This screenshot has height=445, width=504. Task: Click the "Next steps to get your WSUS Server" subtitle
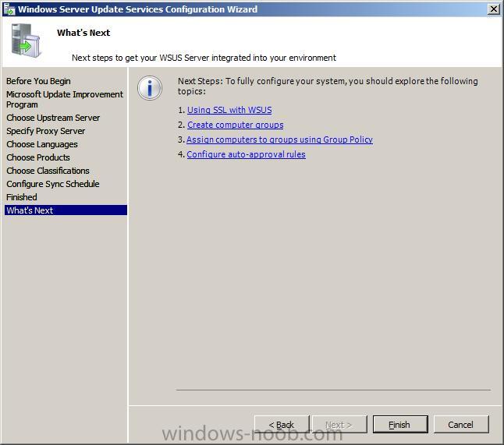(x=204, y=58)
